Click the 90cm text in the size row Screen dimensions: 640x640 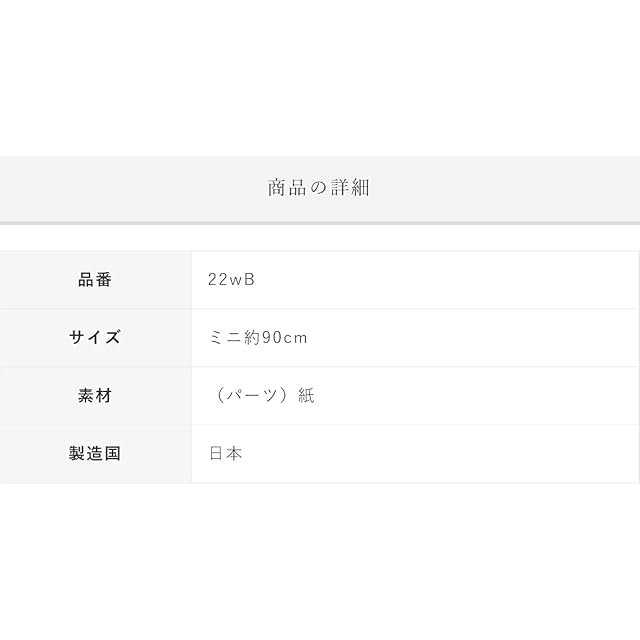285,338
